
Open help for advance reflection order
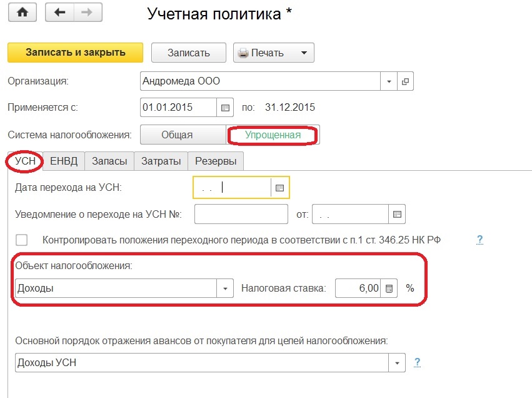click(417, 362)
